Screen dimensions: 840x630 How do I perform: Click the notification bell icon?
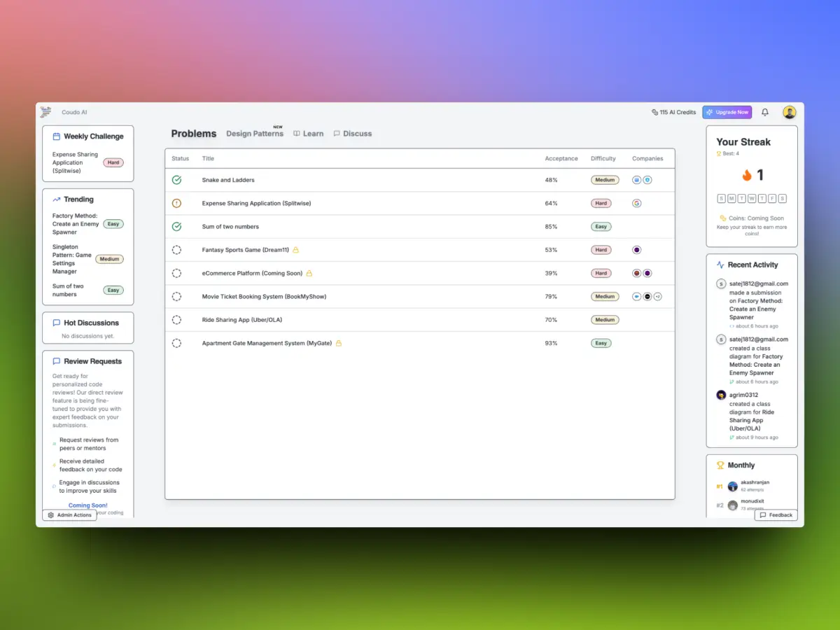click(x=765, y=112)
